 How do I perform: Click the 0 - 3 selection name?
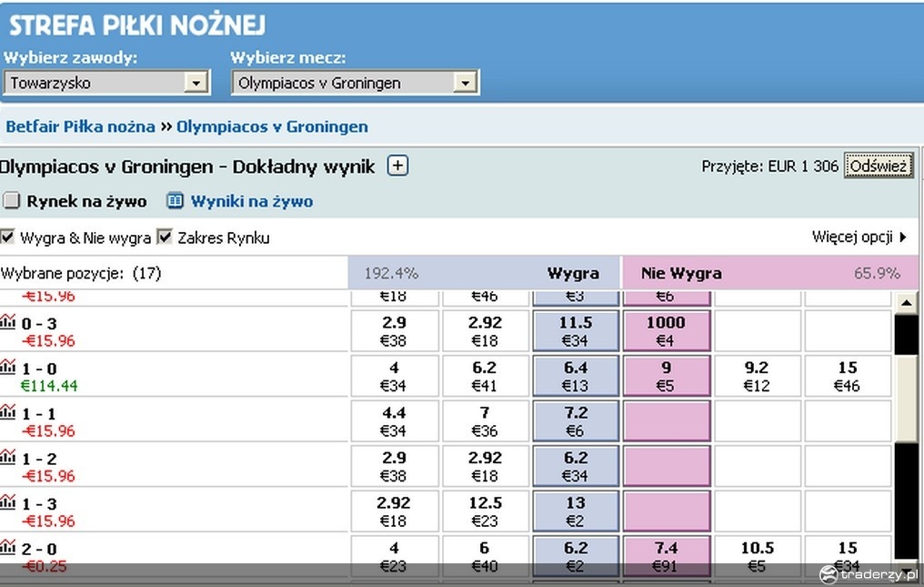pos(39,323)
